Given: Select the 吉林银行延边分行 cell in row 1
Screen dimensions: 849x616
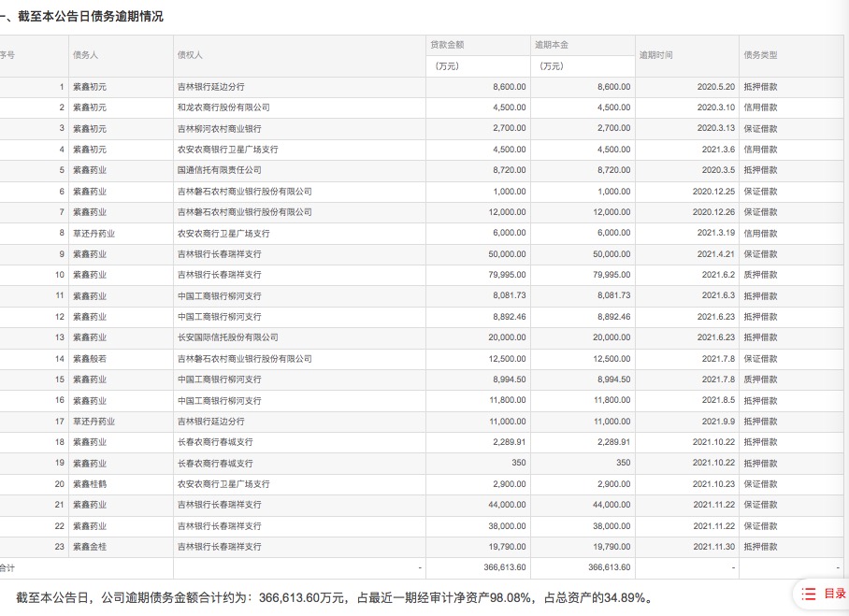Looking at the screenshot, I should point(211,87).
